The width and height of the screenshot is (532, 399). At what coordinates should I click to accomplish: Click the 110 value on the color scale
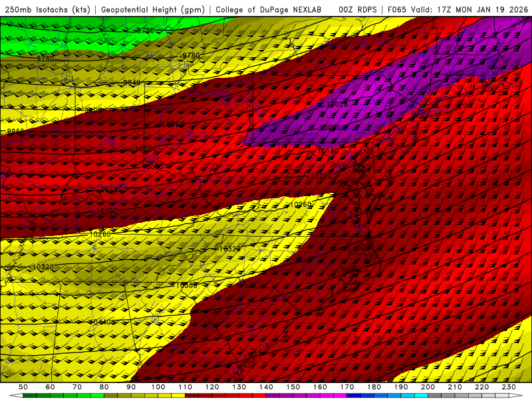185,387
